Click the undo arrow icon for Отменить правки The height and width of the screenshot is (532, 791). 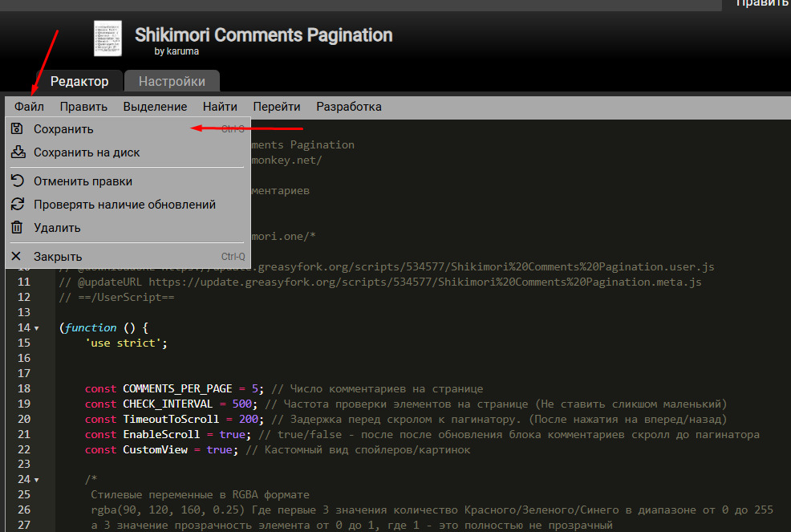[x=17, y=181]
